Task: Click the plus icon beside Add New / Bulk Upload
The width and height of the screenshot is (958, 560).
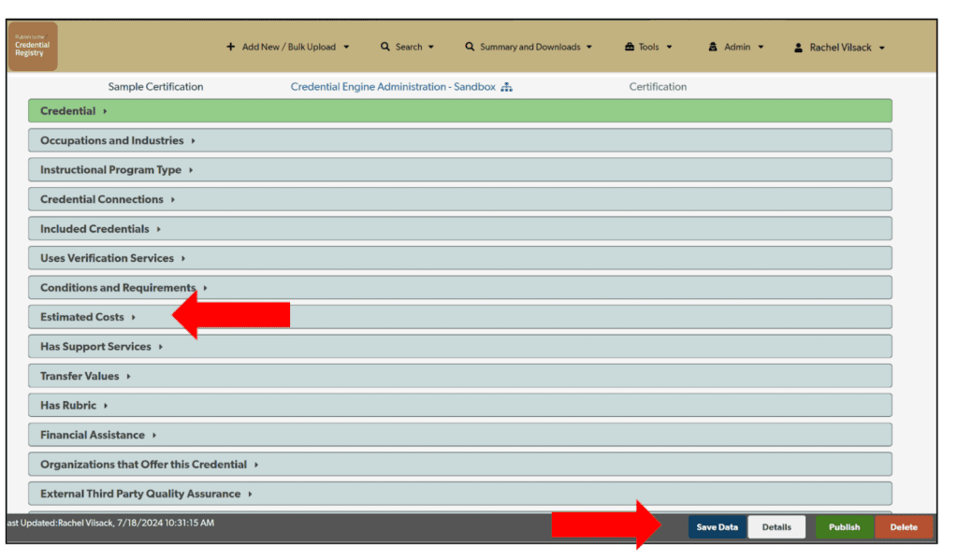Action: click(231, 46)
